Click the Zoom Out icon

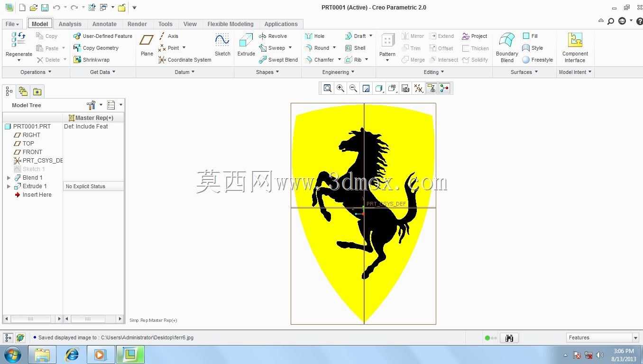click(x=353, y=88)
